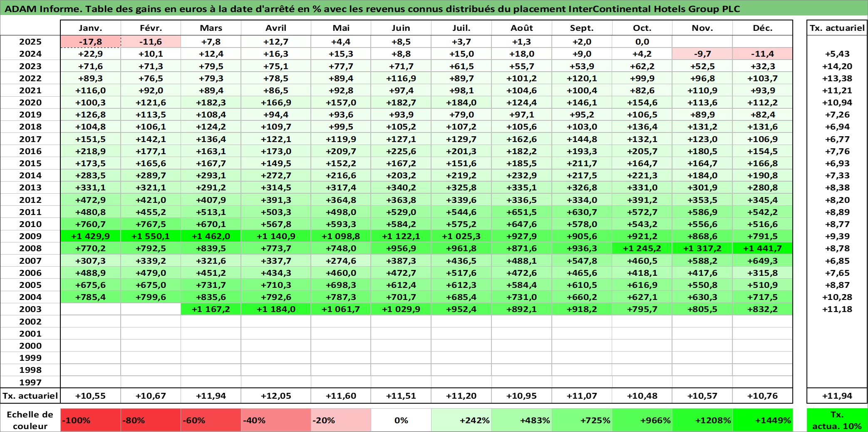Select the +10,76 bottom rate under Déc.

763,396
